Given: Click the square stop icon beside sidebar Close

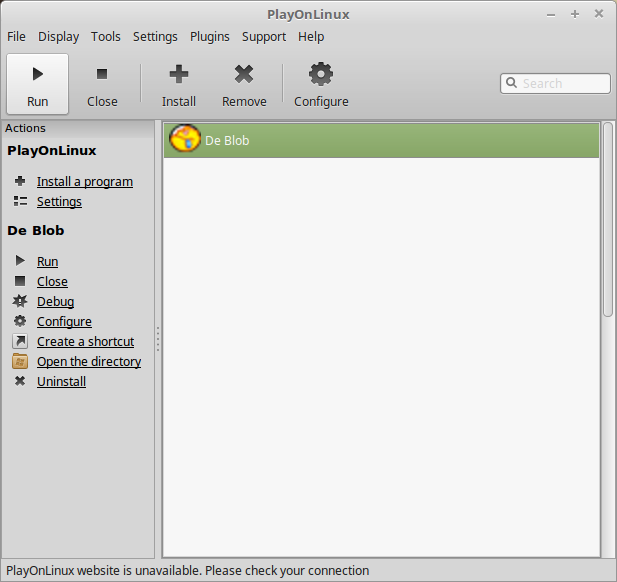Looking at the screenshot, I should point(20,281).
